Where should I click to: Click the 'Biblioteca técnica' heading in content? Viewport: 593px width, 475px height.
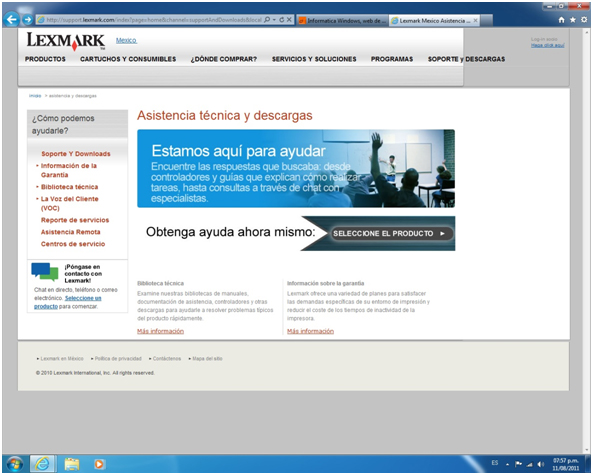160,283
